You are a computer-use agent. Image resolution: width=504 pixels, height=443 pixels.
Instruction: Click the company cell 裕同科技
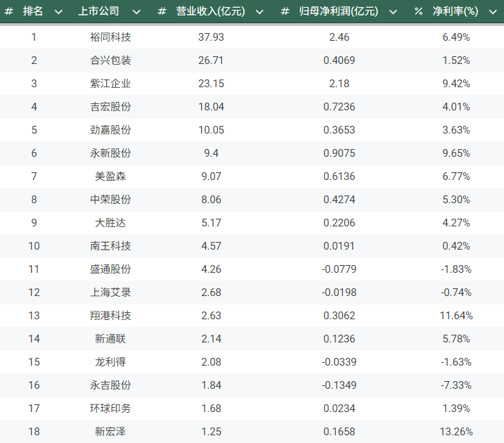tap(110, 37)
